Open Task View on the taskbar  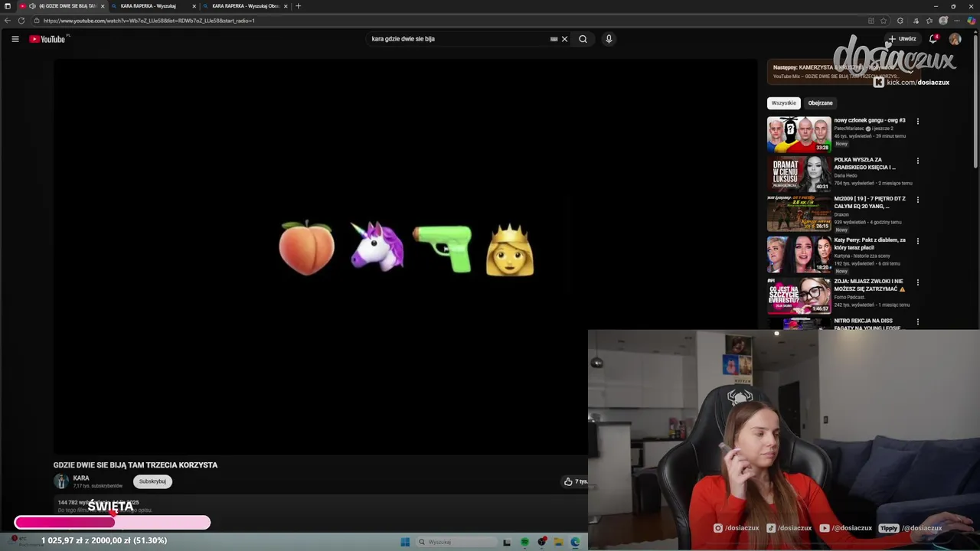pos(507,542)
